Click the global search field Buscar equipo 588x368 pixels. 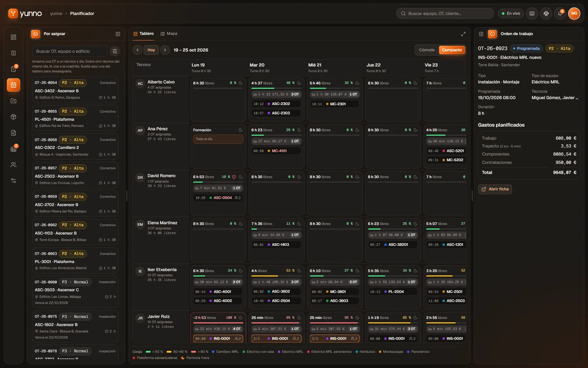(x=445, y=14)
